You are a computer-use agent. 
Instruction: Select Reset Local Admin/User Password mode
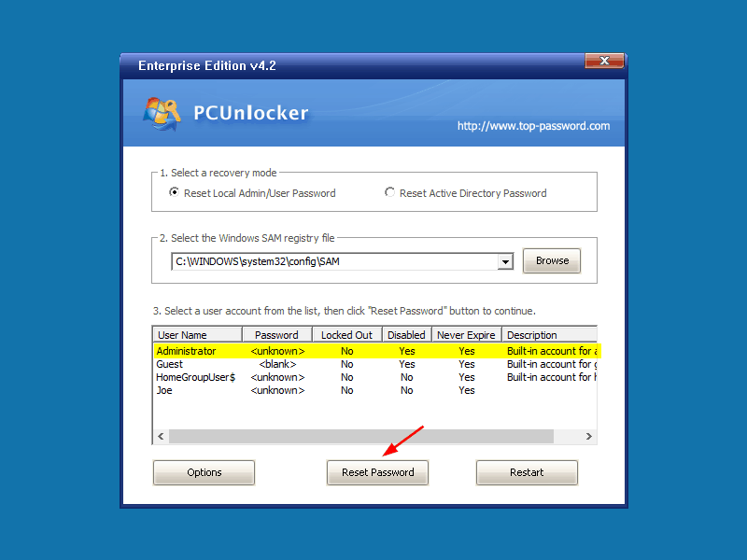click(x=175, y=192)
